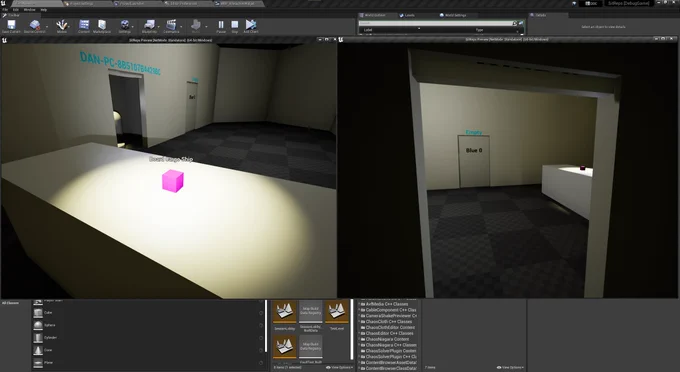The width and height of the screenshot is (680, 372).
Task: Click the info circle next to Cube
Action: 261,313
